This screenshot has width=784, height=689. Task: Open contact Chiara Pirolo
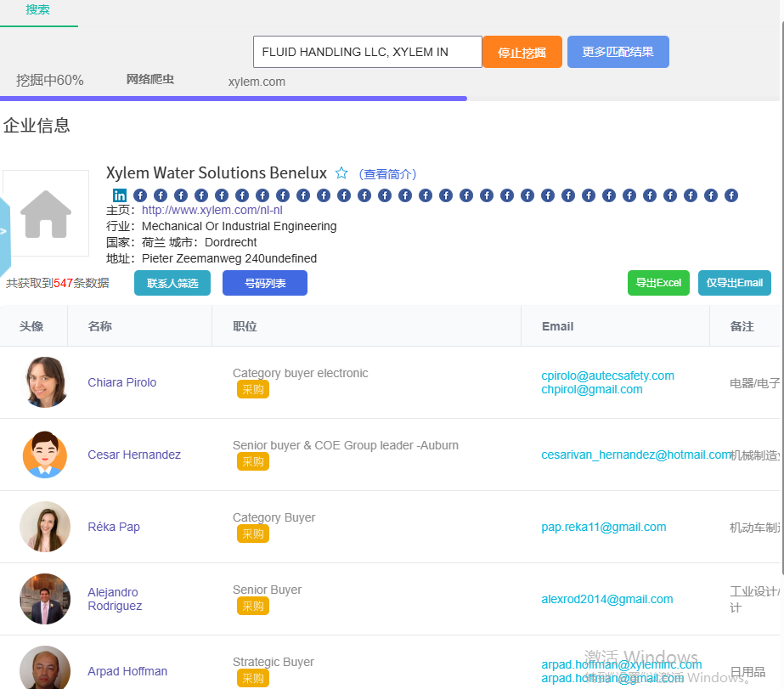[x=122, y=382]
